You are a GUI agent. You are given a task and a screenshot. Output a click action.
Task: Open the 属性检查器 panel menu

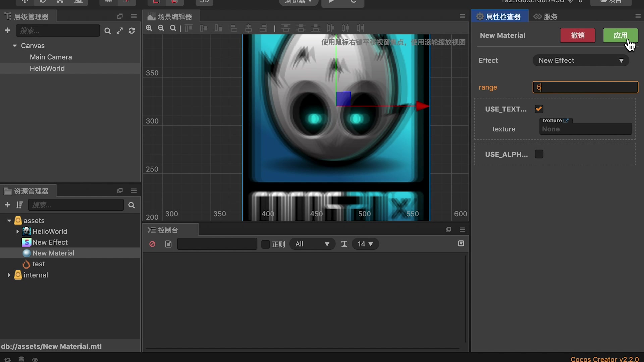pos(638,16)
